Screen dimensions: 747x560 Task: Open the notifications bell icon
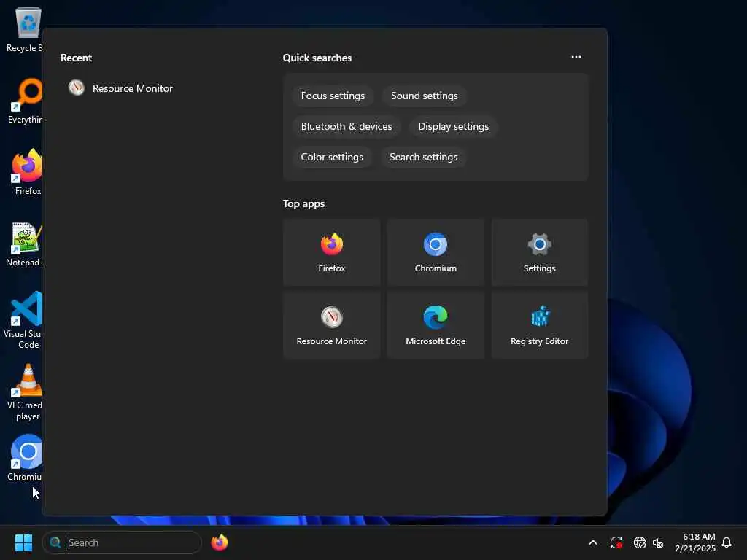click(727, 542)
